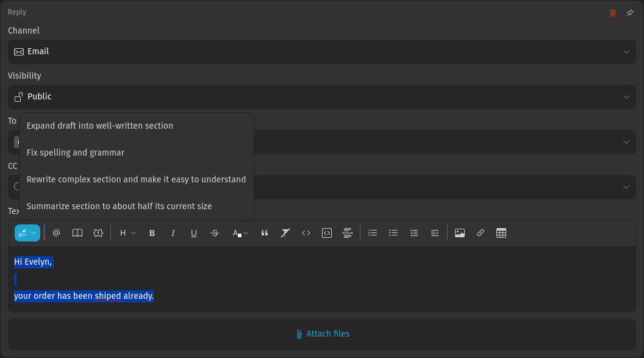Image resolution: width=644 pixels, height=358 pixels.
Task: Expand the CC recipients dropdown arrow
Action: tap(626, 187)
